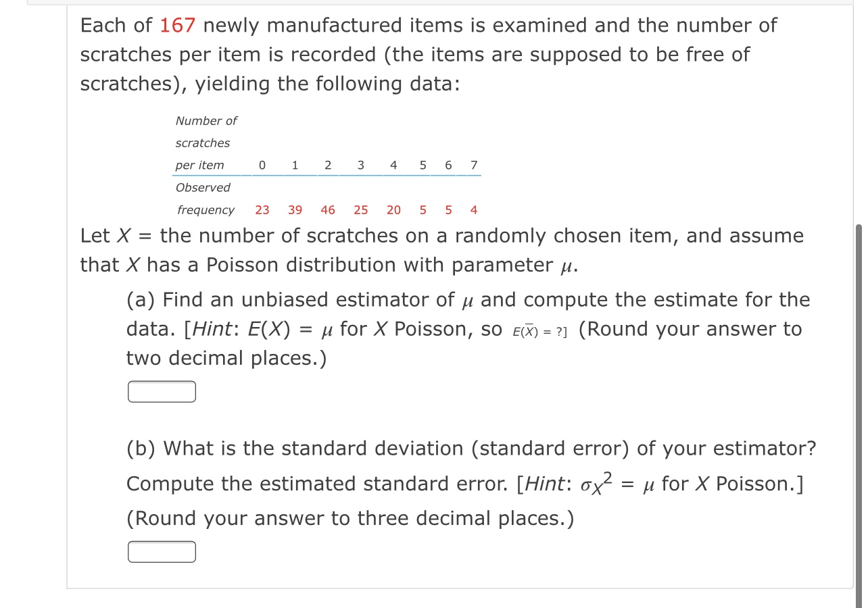
Task: Click the observed frequency value 46
Action: tap(327, 210)
